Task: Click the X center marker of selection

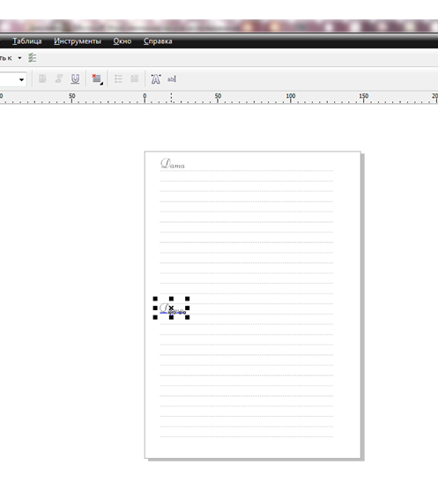Action: coord(171,308)
